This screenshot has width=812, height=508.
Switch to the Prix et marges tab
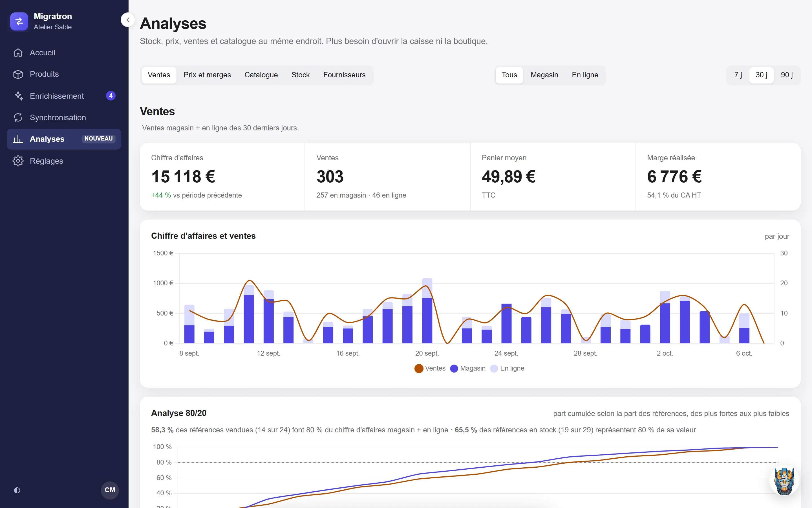pos(207,75)
